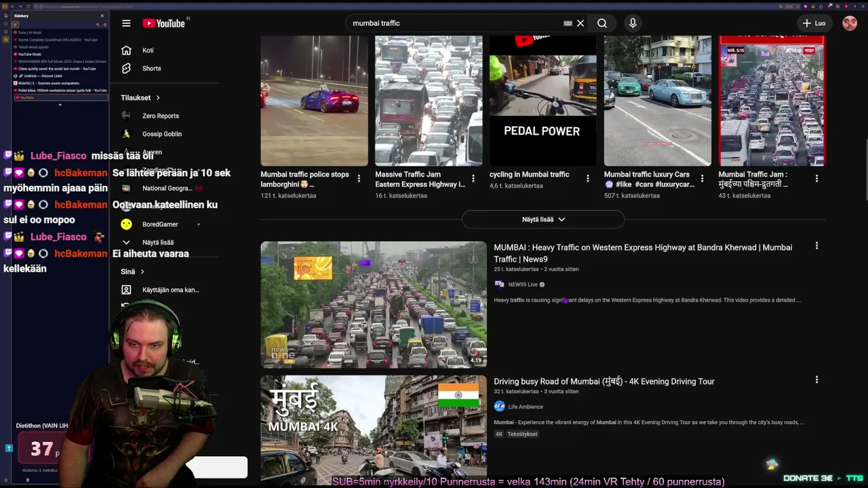
Task: Switch to the Suno AI Music tab
Action: click(60, 33)
